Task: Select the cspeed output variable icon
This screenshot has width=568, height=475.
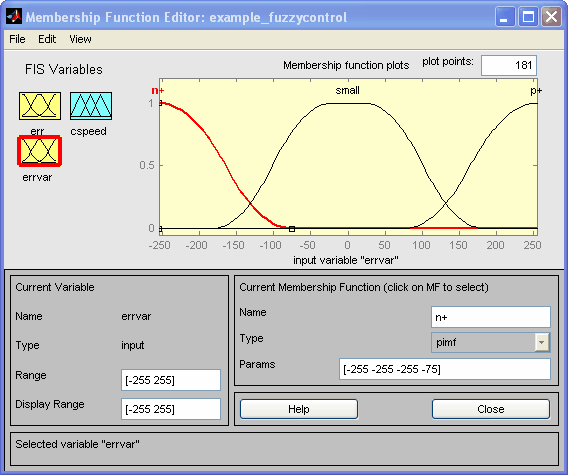Action: click(91, 106)
